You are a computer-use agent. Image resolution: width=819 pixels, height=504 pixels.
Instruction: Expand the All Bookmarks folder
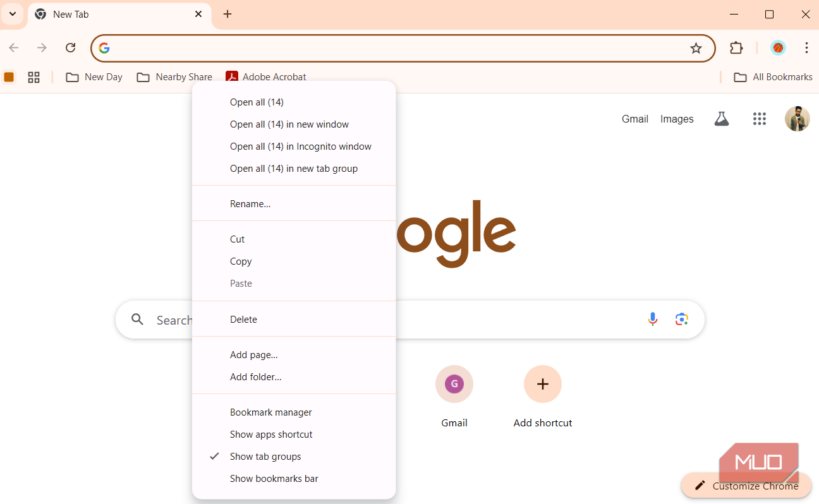click(x=773, y=77)
